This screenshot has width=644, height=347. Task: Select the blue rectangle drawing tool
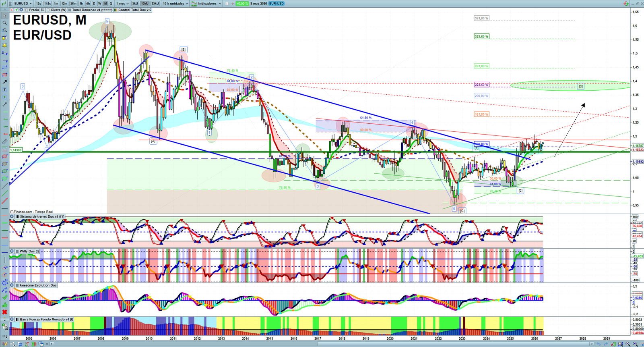[5, 67]
